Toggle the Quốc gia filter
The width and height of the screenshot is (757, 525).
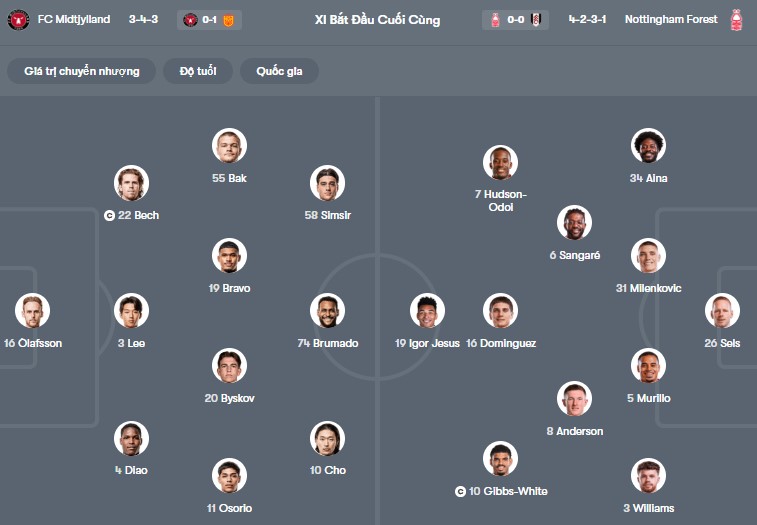pos(286,71)
